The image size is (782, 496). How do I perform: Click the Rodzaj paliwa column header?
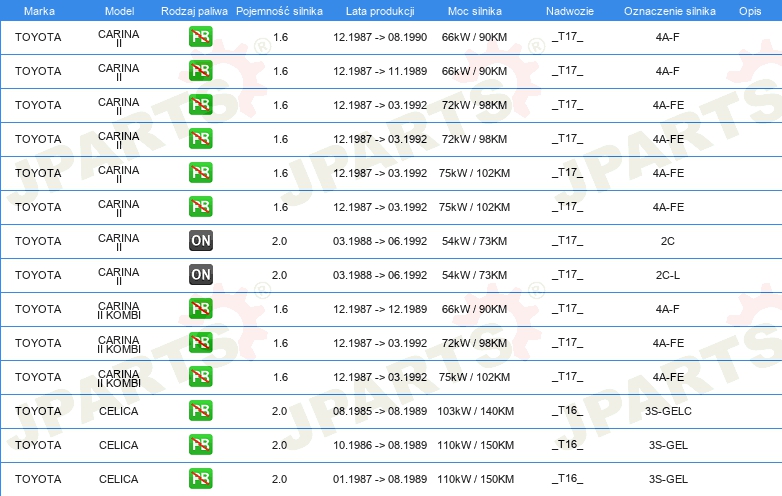pyautogui.click(x=194, y=11)
